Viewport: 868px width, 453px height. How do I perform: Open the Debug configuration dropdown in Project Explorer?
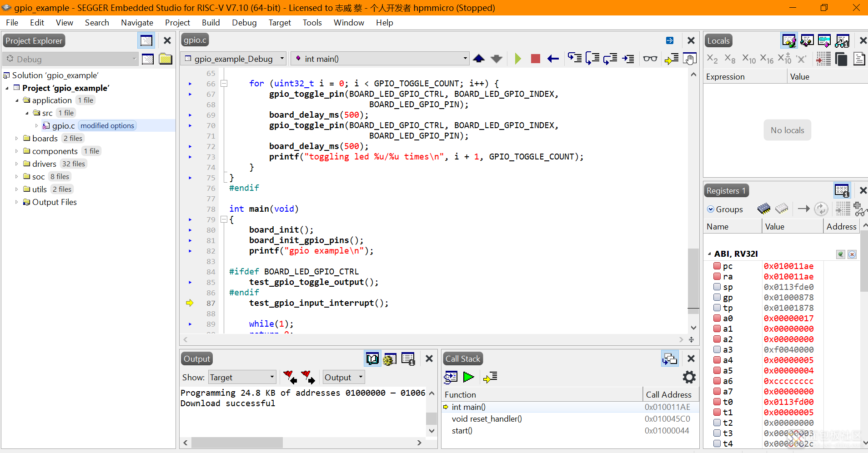click(x=70, y=59)
